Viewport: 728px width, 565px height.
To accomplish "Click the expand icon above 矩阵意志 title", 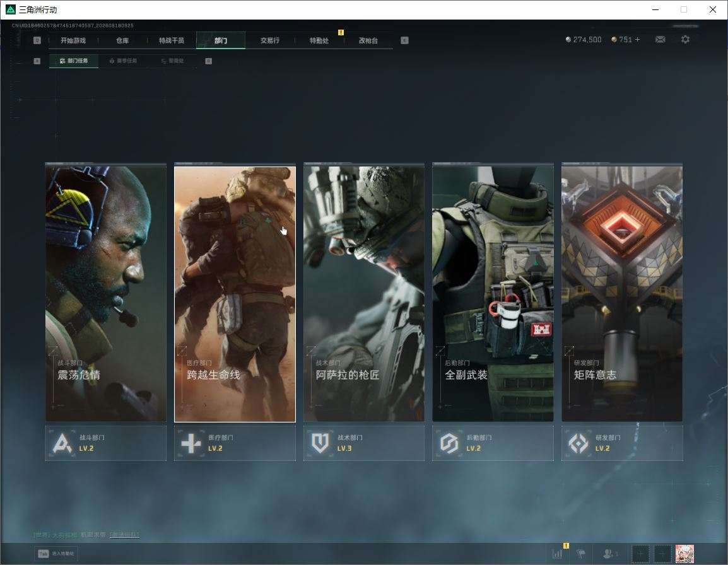I will (569, 351).
